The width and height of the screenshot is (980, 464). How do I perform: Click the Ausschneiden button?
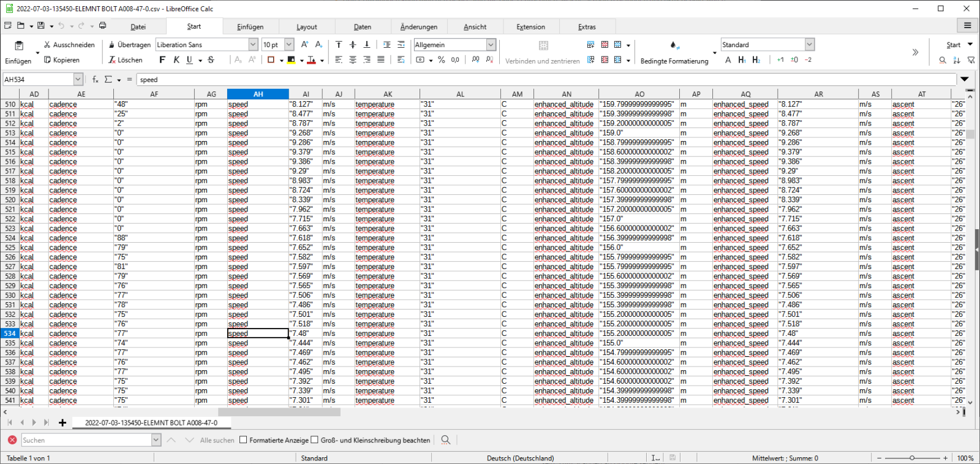69,45
